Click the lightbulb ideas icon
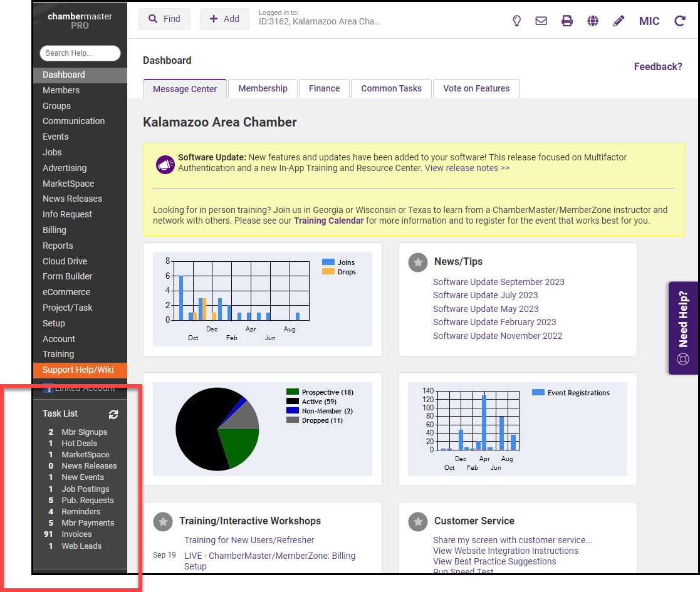Viewport: 700px width, 592px height. (x=517, y=21)
